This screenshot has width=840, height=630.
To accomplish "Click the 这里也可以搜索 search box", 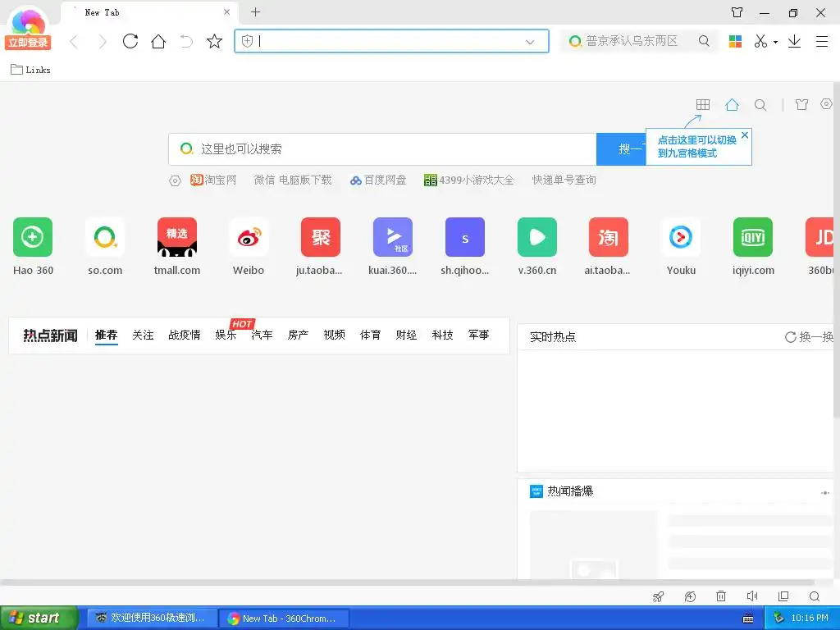I will (382, 149).
